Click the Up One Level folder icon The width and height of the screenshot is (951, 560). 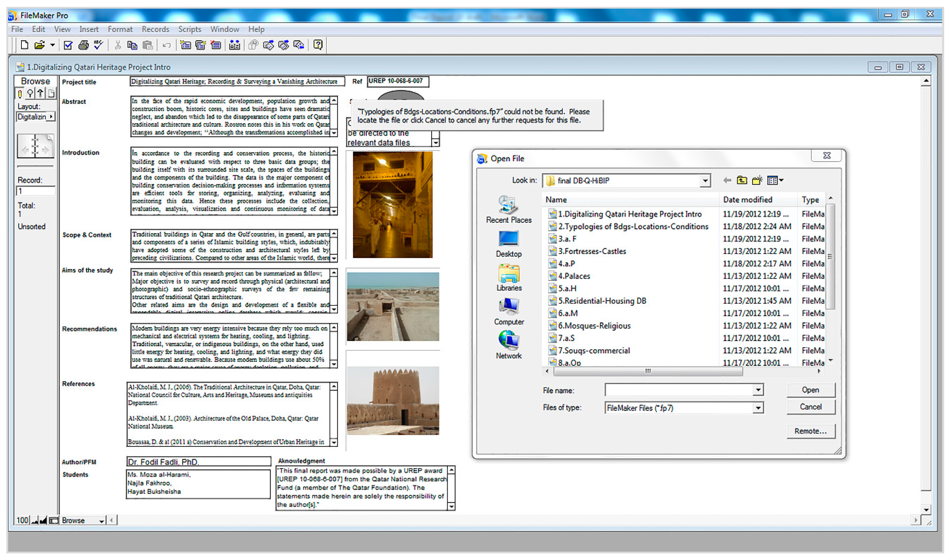[x=741, y=180]
